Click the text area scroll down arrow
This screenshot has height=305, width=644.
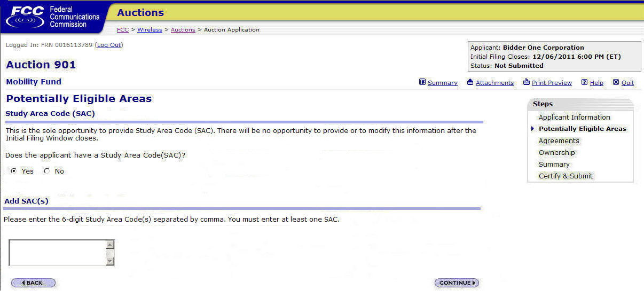(x=110, y=261)
